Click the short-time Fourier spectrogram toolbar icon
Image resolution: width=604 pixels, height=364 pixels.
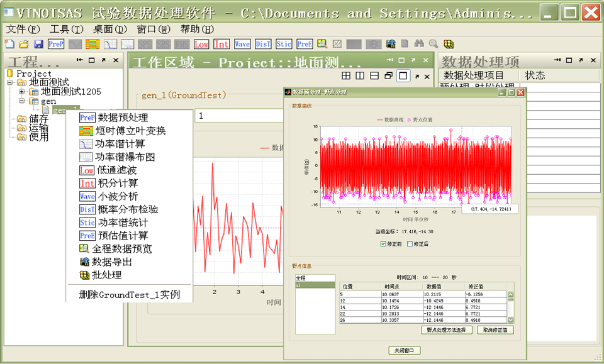pos(92,44)
